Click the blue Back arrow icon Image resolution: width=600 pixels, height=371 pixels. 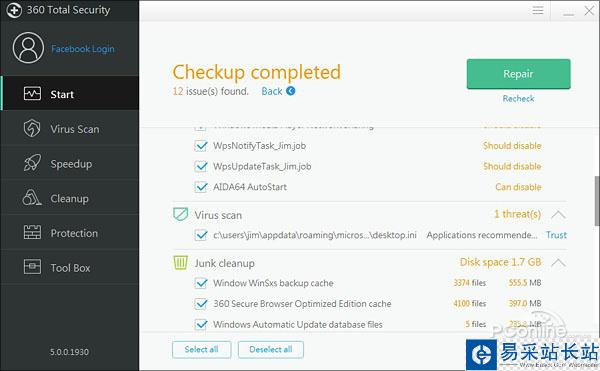[x=290, y=91]
